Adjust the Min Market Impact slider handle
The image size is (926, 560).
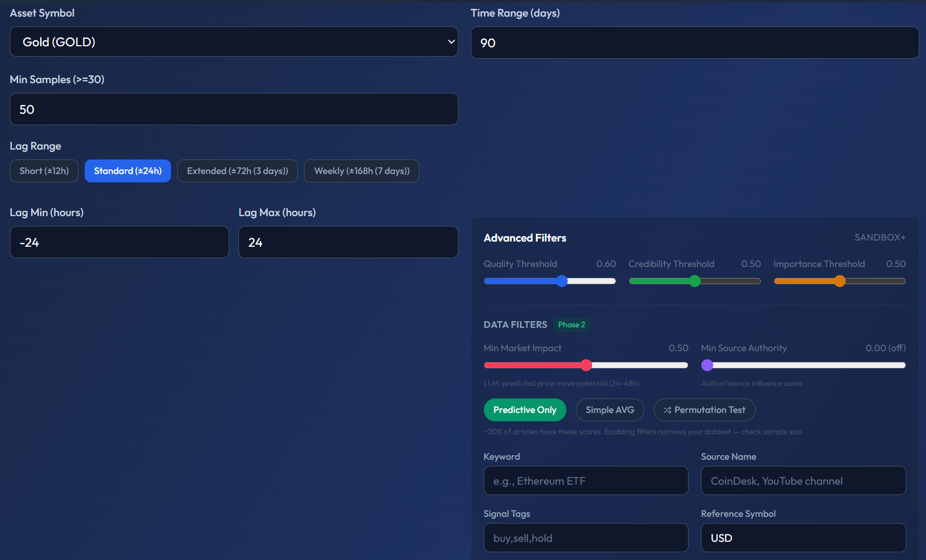click(586, 365)
